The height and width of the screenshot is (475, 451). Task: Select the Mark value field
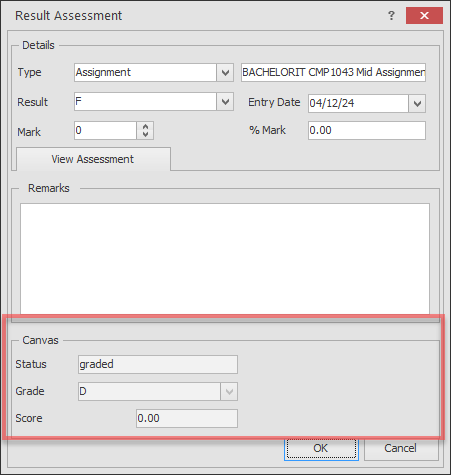tap(105, 130)
